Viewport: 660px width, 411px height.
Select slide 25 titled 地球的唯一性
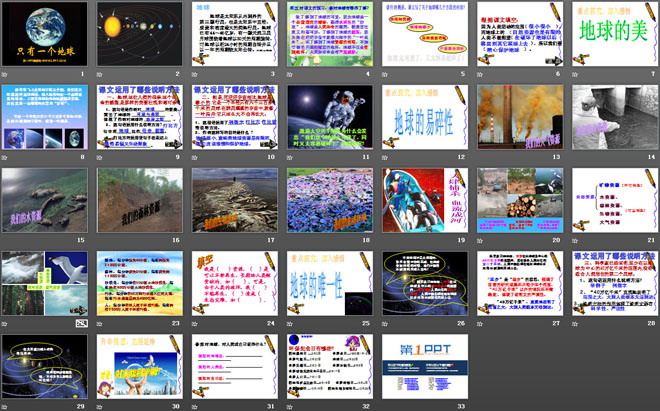(330, 283)
